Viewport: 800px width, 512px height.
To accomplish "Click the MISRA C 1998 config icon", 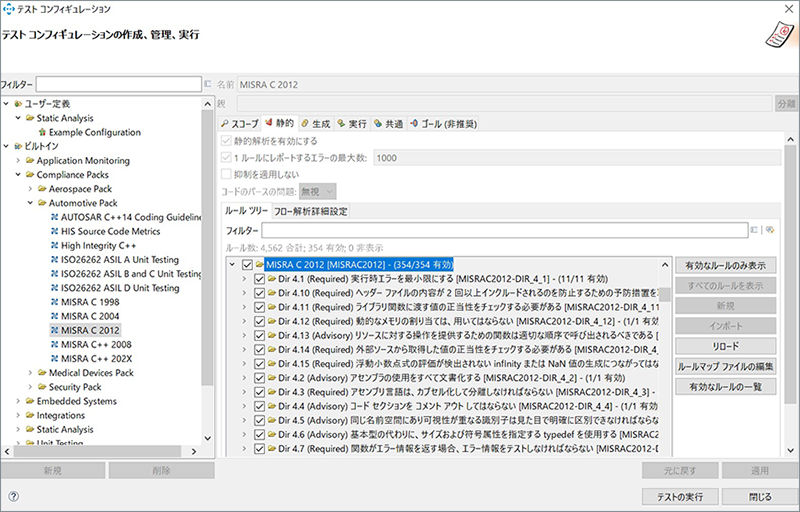I will [x=55, y=302].
